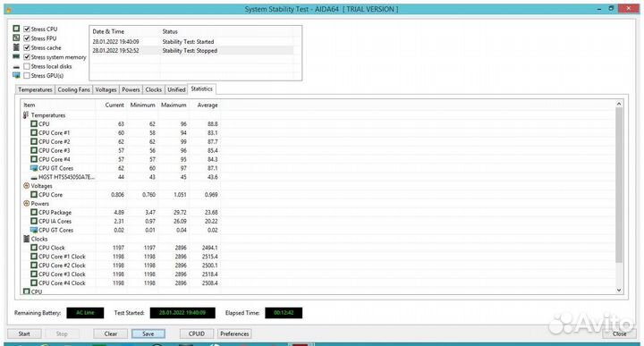Toggle the Stress FPU checkbox
The width and height of the screenshot is (644, 346).
[x=27, y=38]
